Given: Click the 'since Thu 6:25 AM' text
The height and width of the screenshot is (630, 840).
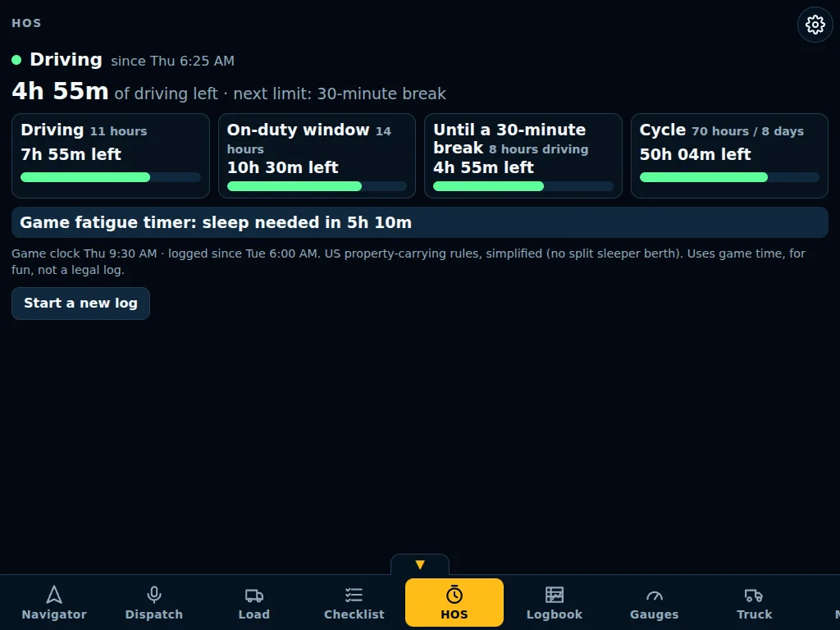Looking at the screenshot, I should (172, 61).
